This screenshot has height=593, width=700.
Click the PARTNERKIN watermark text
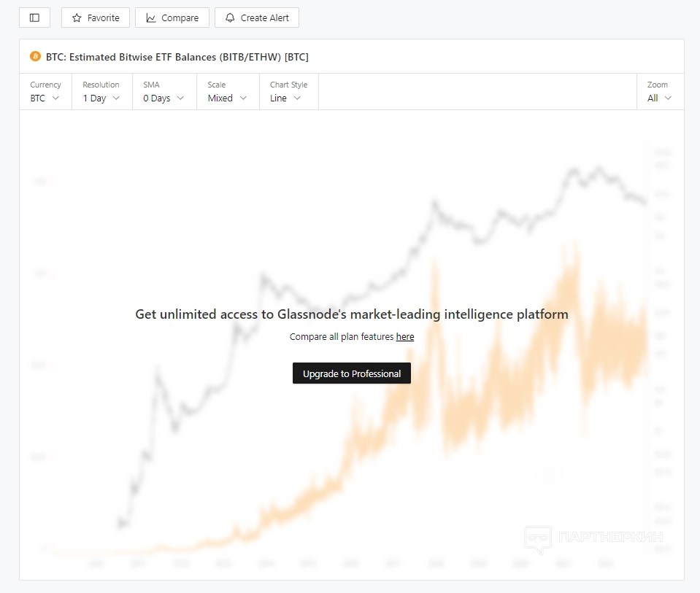[x=610, y=538]
